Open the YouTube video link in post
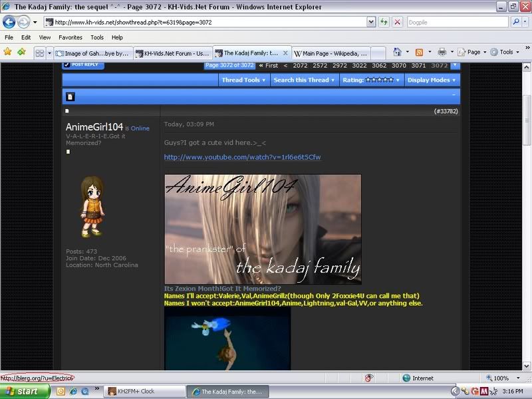Viewport: 532px width, 399px height. 242,157
